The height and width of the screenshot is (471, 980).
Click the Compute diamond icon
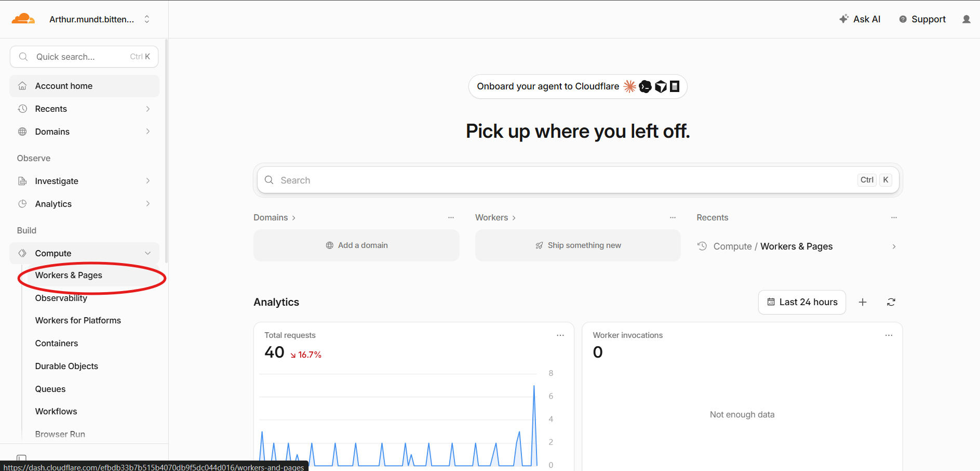pyautogui.click(x=22, y=253)
